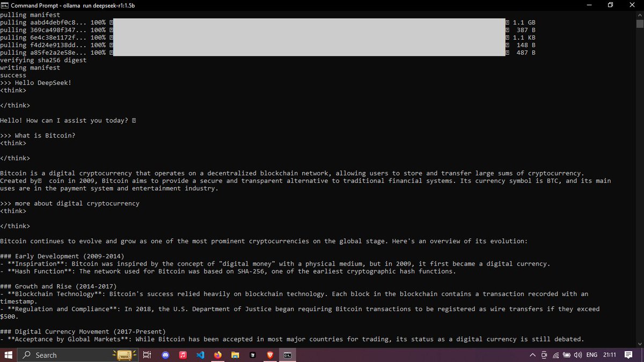Open the Wi-Fi network tray icon
644x362 pixels.
click(555, 355)
